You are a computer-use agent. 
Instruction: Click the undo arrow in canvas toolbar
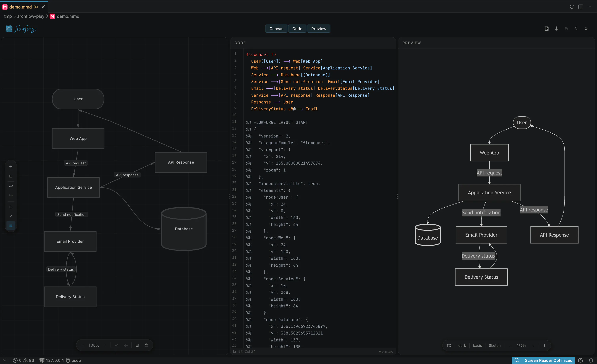(11, 186)
